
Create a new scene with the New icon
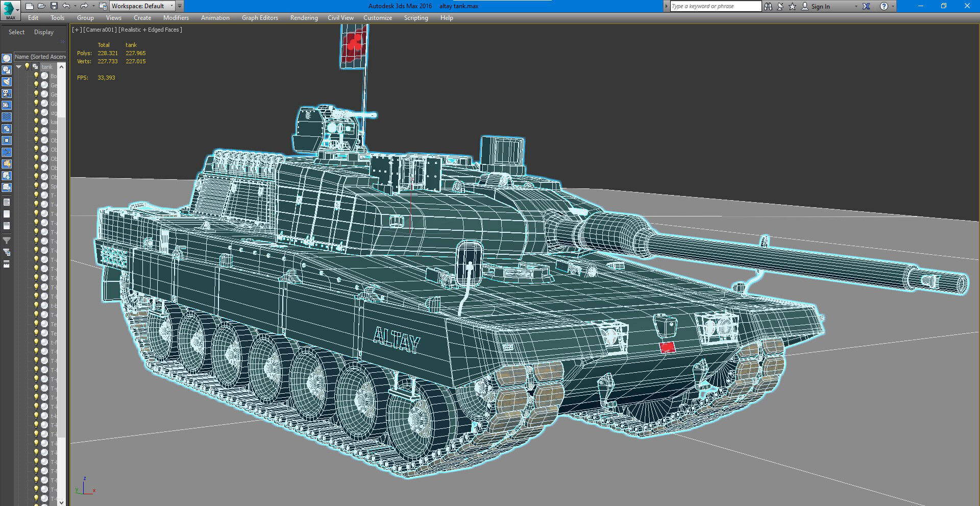coord(30,6)
